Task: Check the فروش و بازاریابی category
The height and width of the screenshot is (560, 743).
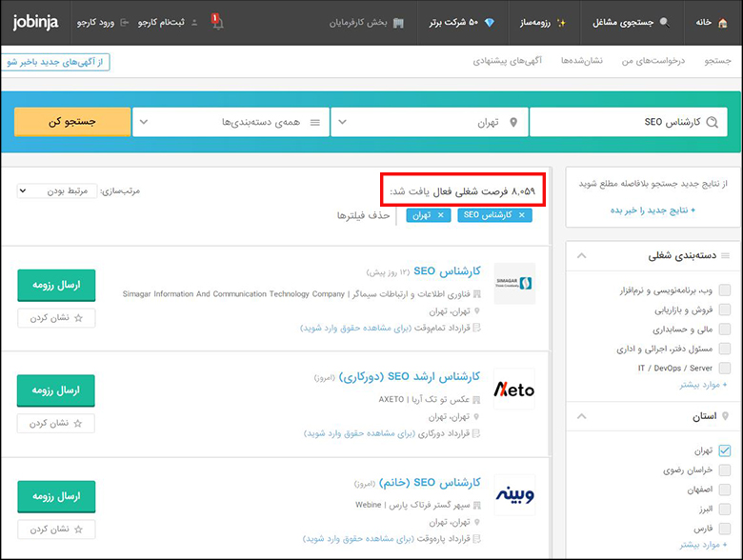Action: (725, 310)
